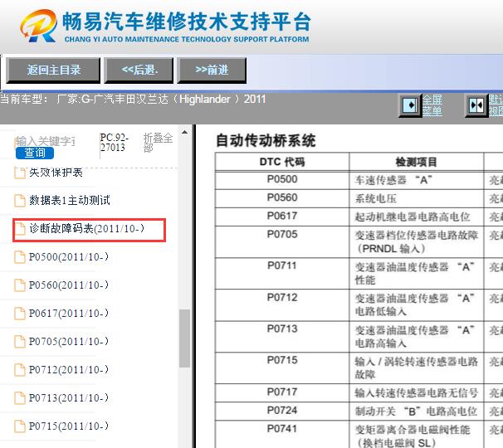Click the blue 查询 search button

pos(35,153)
